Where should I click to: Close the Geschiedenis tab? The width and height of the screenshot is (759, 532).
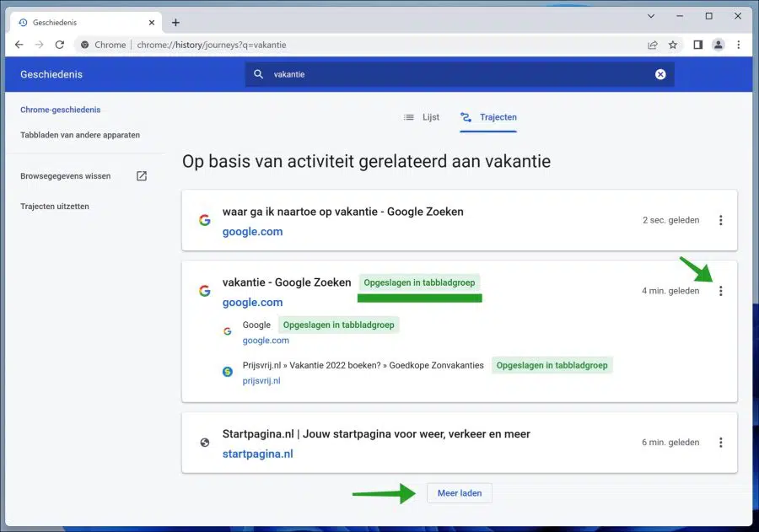coord(152,22)
